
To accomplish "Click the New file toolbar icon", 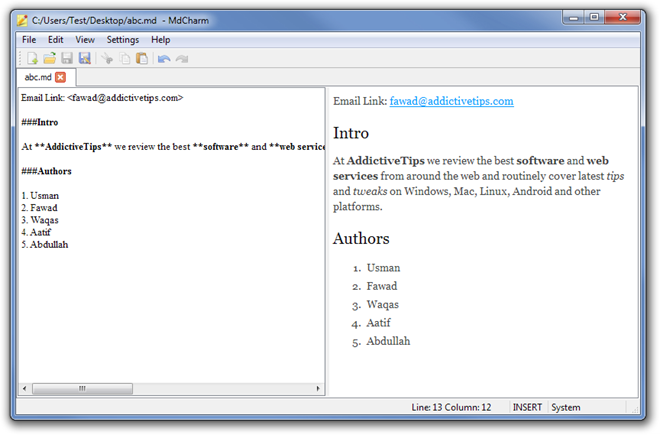I will [32, 59].
